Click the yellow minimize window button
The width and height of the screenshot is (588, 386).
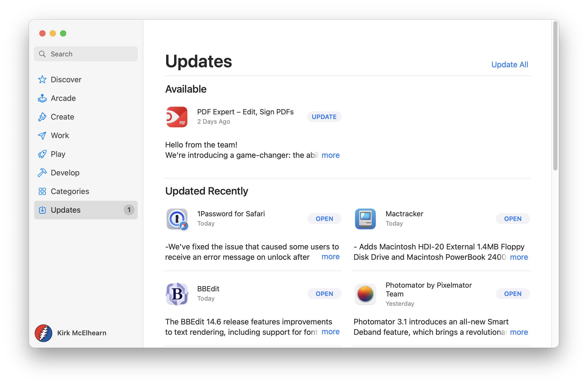coord(53,33)
